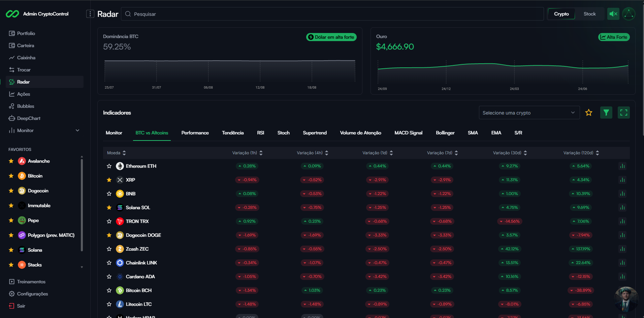Toggle fullscreen for Indicadores table
644x318 pixels.
[624, 113]
